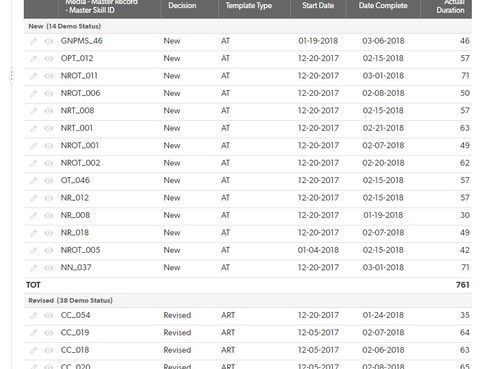Collapse the Revised (38 Demo Status) group

point(70,300)
